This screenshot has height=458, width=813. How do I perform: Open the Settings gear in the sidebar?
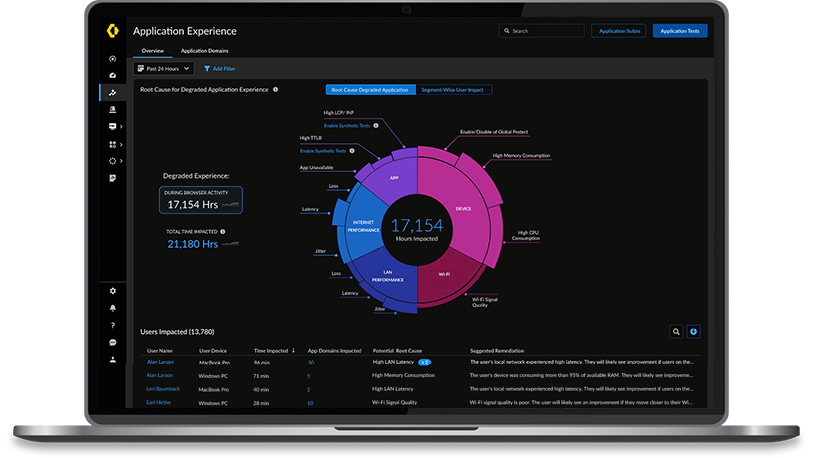[x=113, y=291]
